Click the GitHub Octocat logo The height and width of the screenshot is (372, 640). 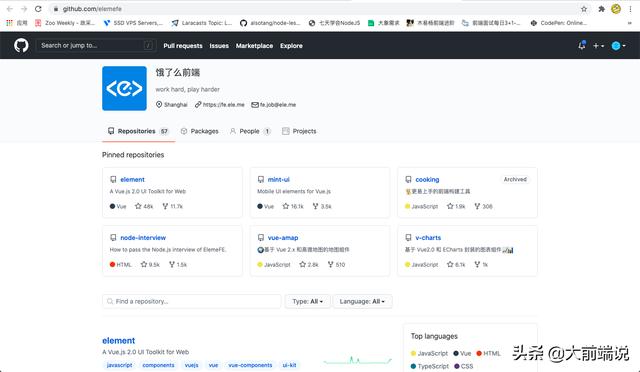(21, 45)
